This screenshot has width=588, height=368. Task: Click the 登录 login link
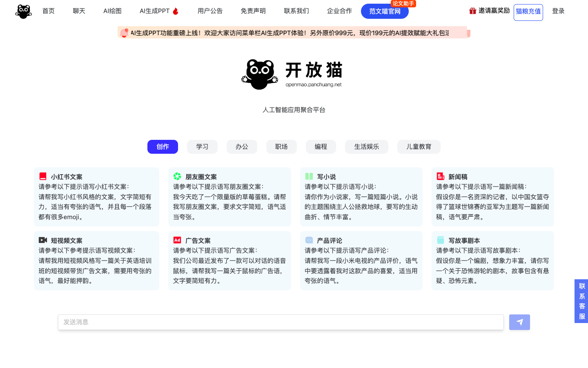558,11
